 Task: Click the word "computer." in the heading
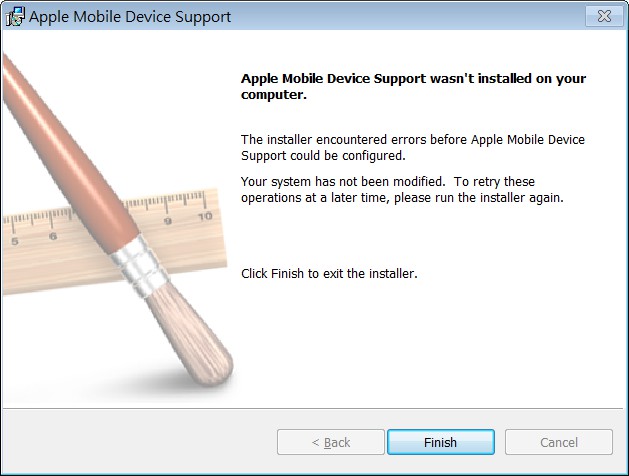[x=273, y=96]
